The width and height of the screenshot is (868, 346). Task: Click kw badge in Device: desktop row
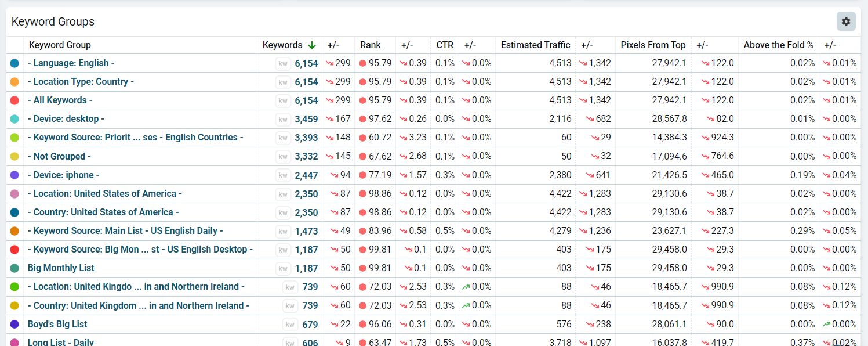pyautogui.click(x=283, y=119)
